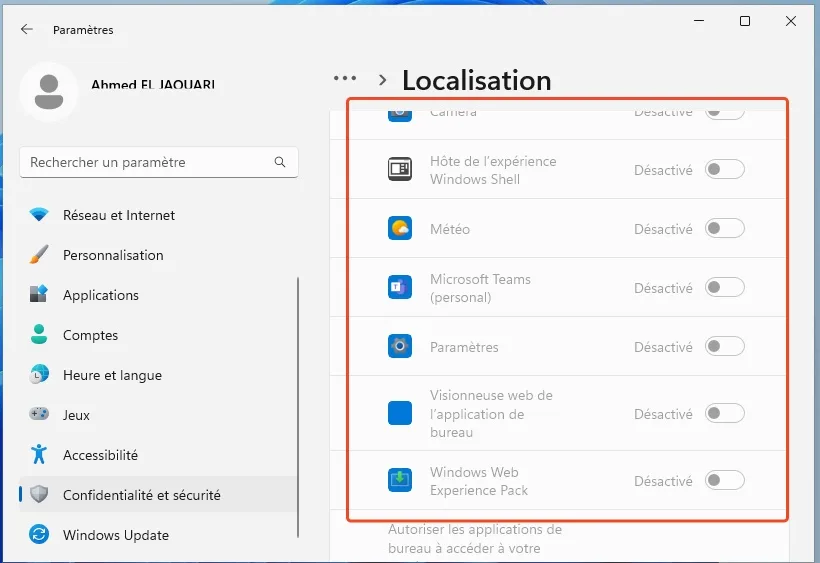Click the sidebar vertical scrollbar
820x563 pixels.
(x=298, y=407)
